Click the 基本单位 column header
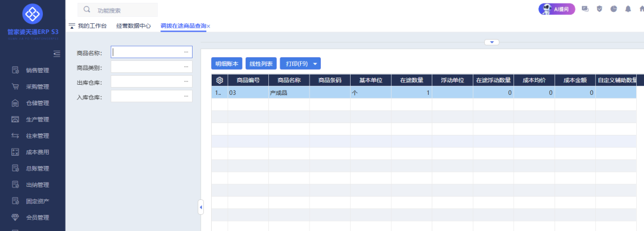644x231 pixels. (x=371, y=80)
